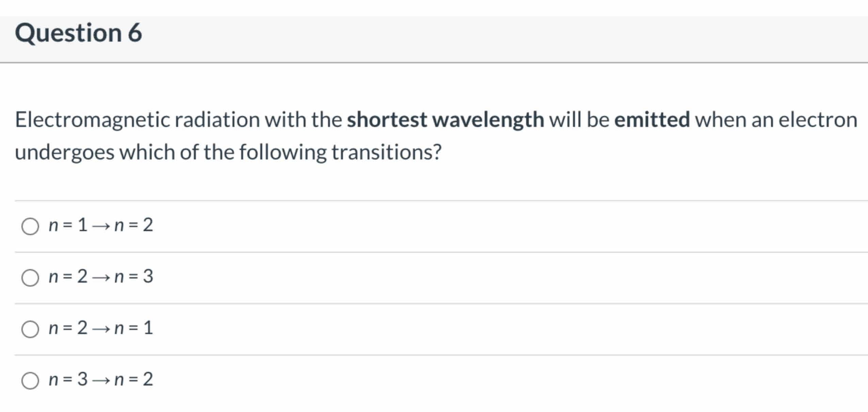Click the word 'electron' ending the first line
Viewport: 868px width, 412px height.
(818, 120)
